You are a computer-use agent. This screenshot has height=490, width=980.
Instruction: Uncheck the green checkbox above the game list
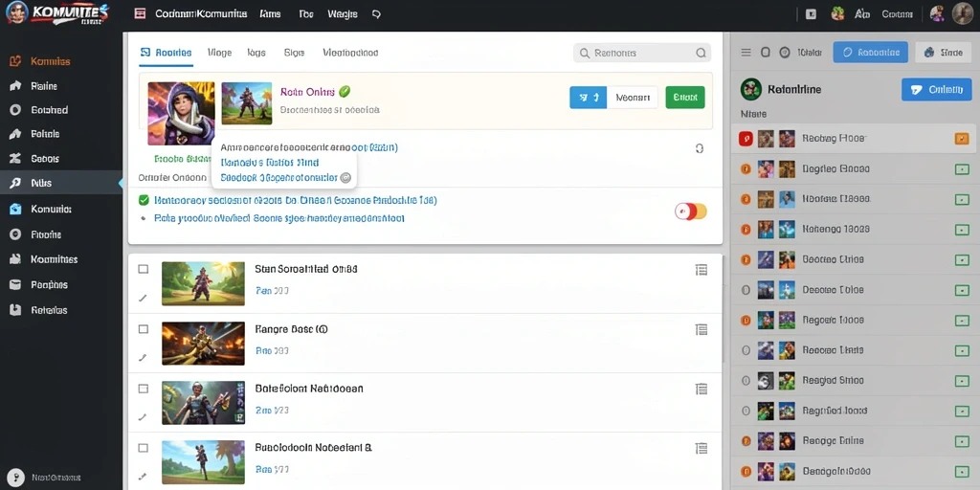pos(144,201)
